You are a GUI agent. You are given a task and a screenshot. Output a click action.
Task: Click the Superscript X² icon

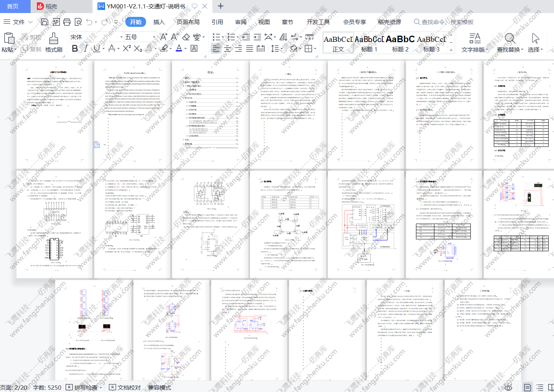[127, 48]
